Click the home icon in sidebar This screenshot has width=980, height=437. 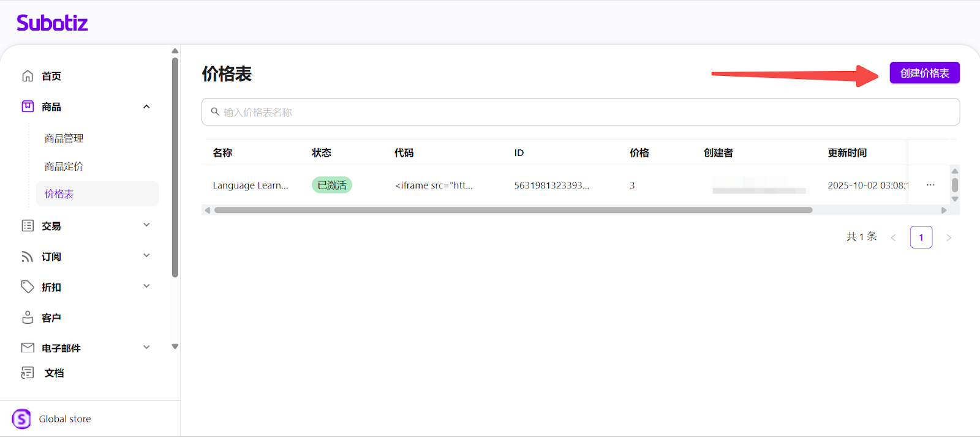point(28,76)
